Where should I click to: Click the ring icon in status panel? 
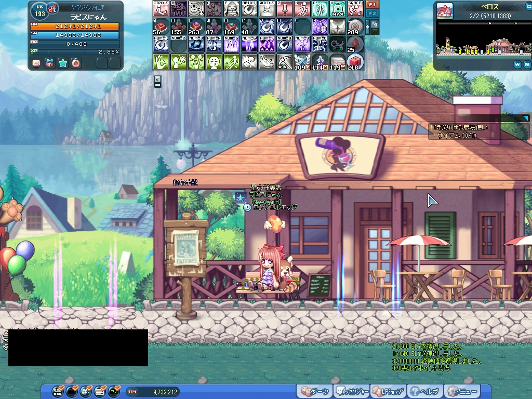[76, 63]
